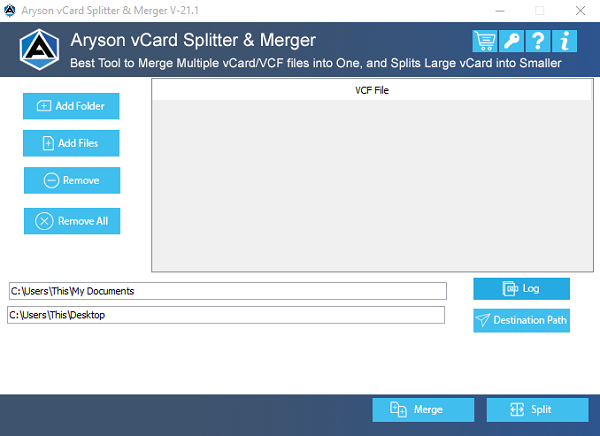Image resolution: width=600 pixels, height=436 pixels.
Task: Click the Remove All button
Action: tap(72, 221)
